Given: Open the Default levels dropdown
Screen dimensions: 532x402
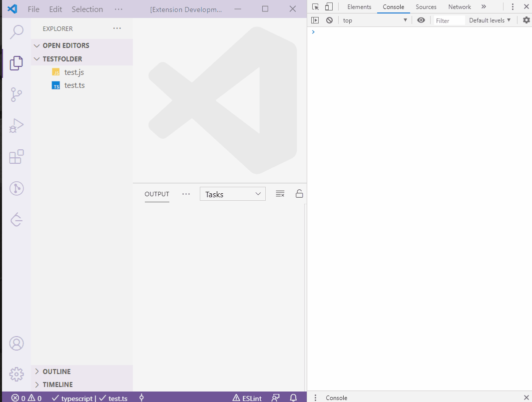Looking at the screenshot, I should 489,20.
